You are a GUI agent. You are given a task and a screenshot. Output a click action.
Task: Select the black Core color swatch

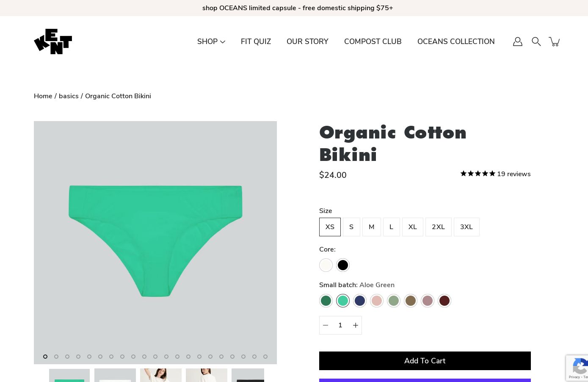[x=343, y=265]
